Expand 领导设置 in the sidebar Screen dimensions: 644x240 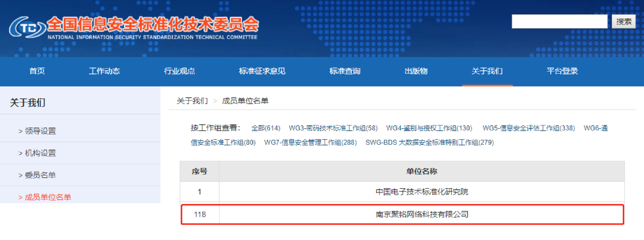(40, 131)
